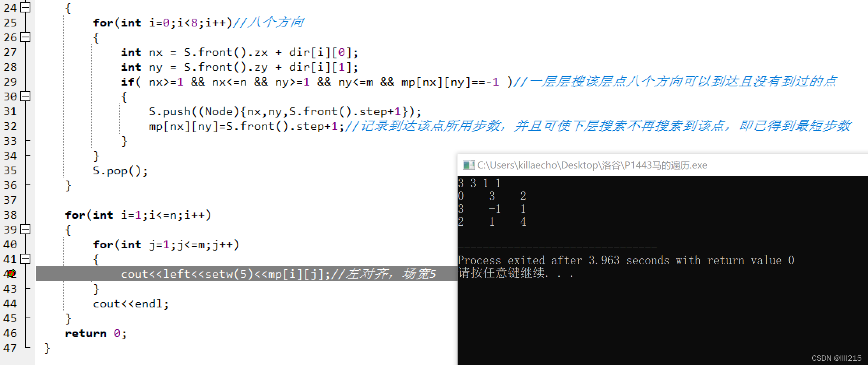Click the P1443马的遍历.exe application icon
The image size is (868, 365).
click(468, 165)
